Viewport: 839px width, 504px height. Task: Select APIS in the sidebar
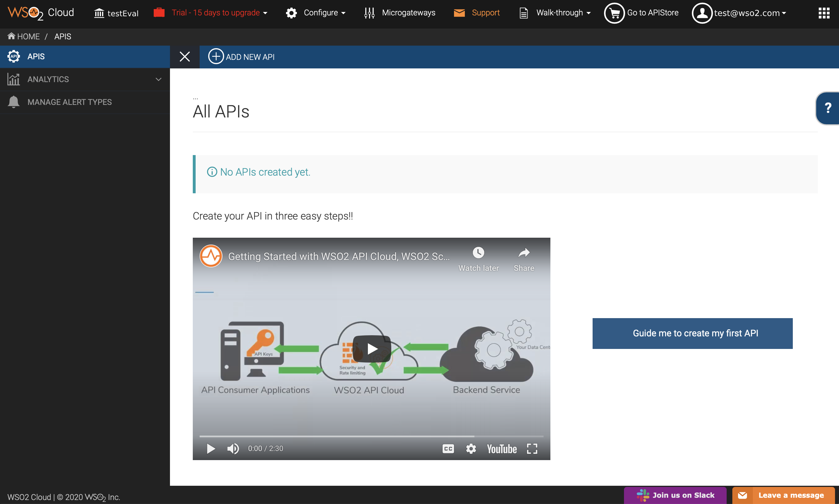coord(85,56)
